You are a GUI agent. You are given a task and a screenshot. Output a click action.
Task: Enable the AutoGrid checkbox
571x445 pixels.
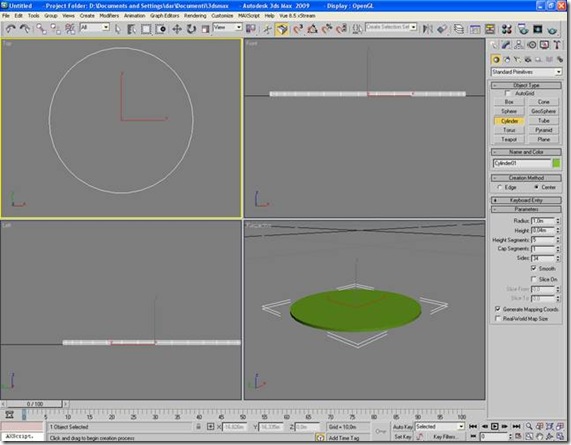click(508, 94)
